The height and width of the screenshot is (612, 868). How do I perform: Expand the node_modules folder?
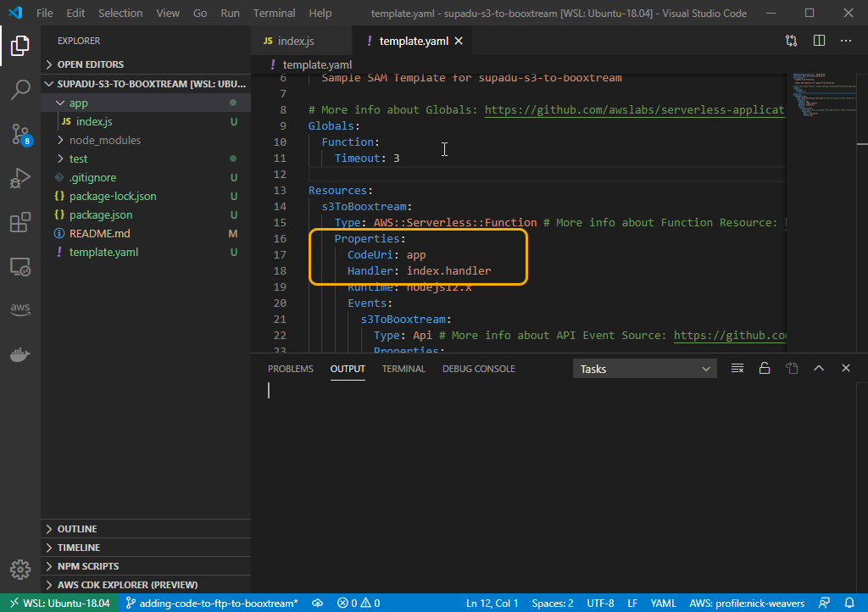click(146, 141)
